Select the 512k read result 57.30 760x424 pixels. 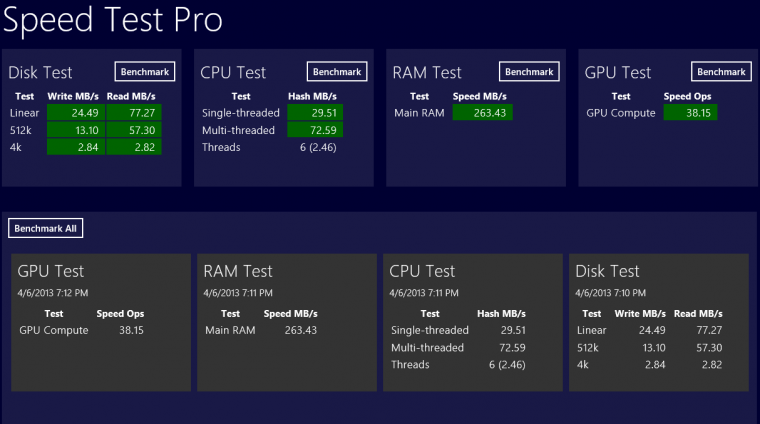(x=133, y=130)
